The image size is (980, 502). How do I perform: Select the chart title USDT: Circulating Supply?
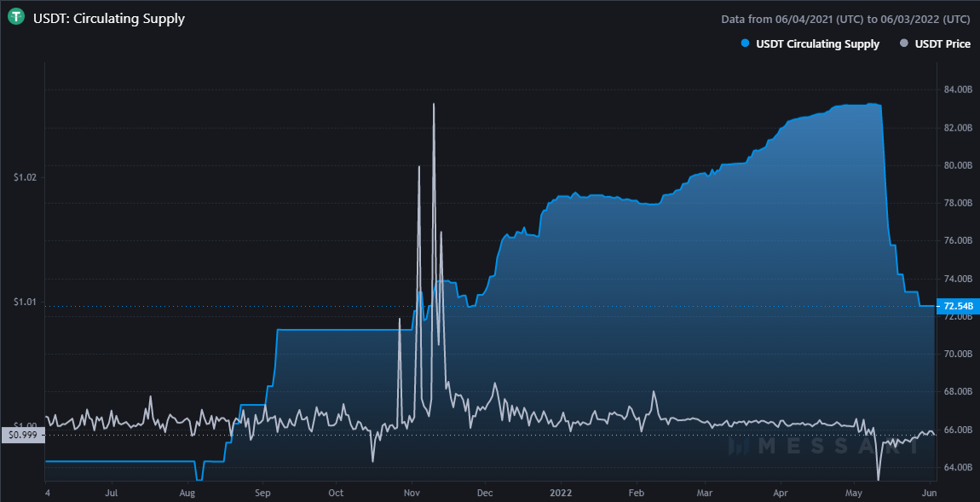click(x=108, y=18)
